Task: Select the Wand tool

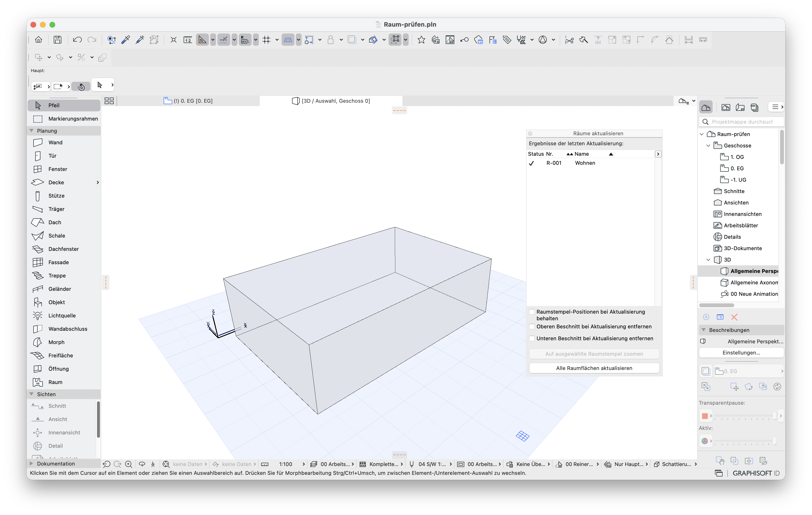Action: click(64, 143)
